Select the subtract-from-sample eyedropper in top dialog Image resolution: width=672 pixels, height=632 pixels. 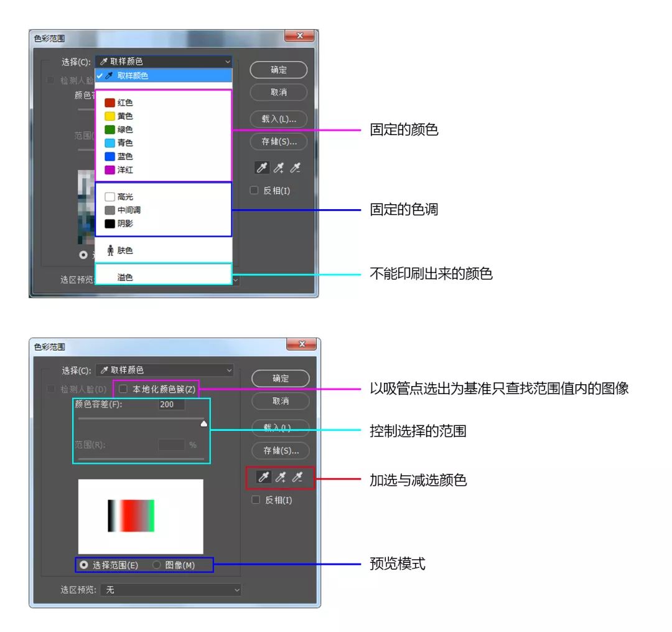click(294, 167)
